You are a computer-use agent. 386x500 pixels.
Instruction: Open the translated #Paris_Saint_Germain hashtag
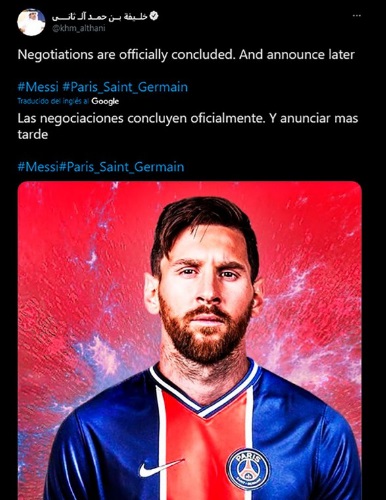point(121,166)
